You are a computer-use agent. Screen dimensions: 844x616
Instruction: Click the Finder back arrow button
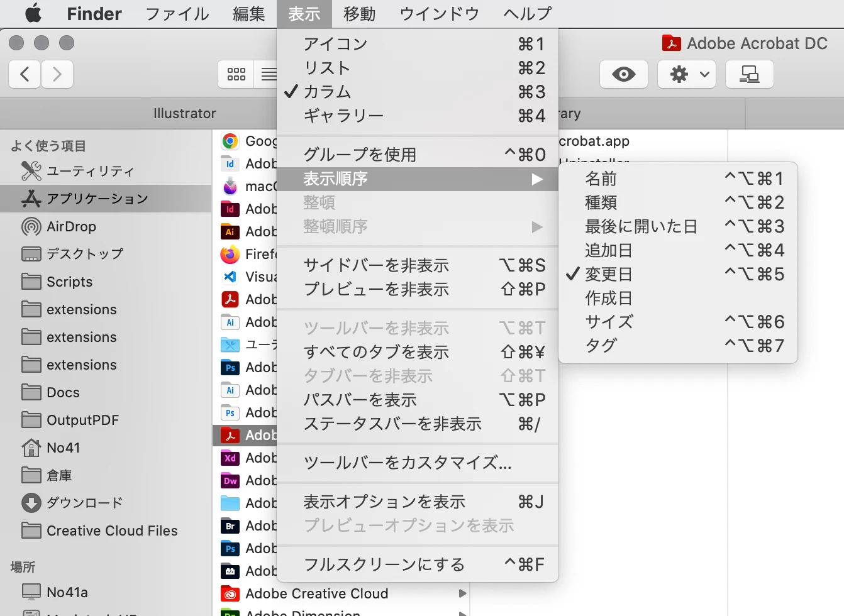(25, 74)
